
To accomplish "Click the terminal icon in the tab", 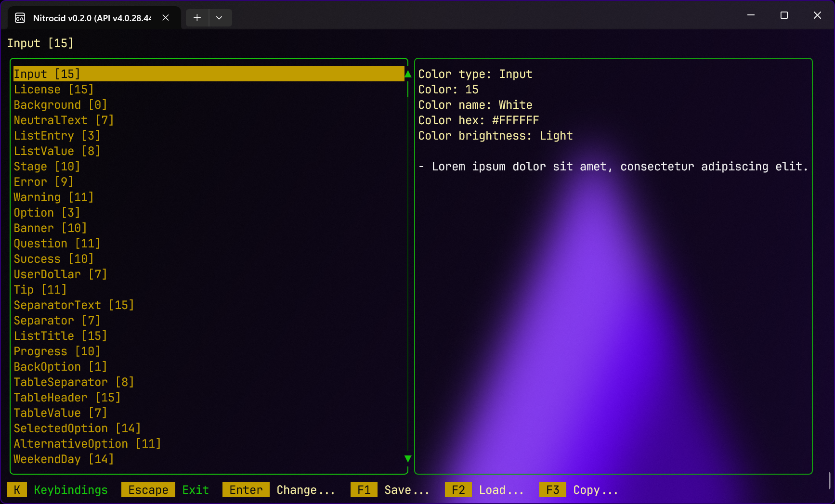I will pyautogui.click(x=20, y=18).
